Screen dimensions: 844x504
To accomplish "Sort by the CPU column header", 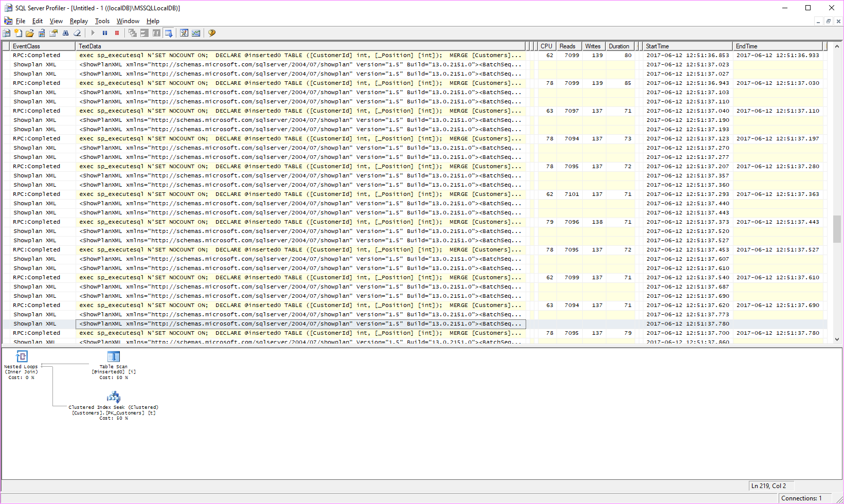I will [546, 46].
